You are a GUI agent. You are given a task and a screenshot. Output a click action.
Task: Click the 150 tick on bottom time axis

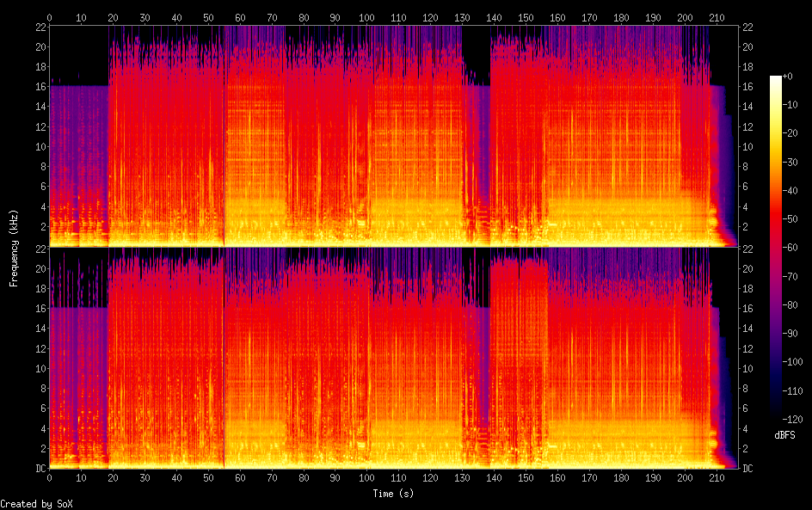(x=526, y=478)
